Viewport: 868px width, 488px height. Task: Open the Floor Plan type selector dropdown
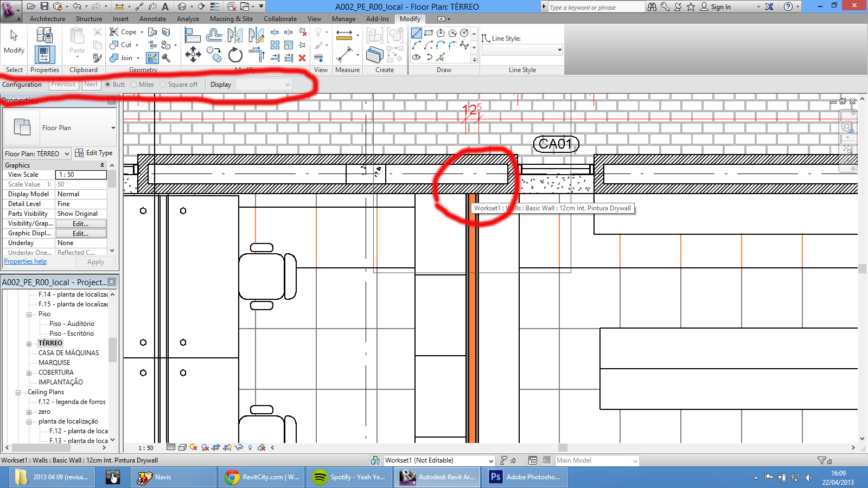60,128
